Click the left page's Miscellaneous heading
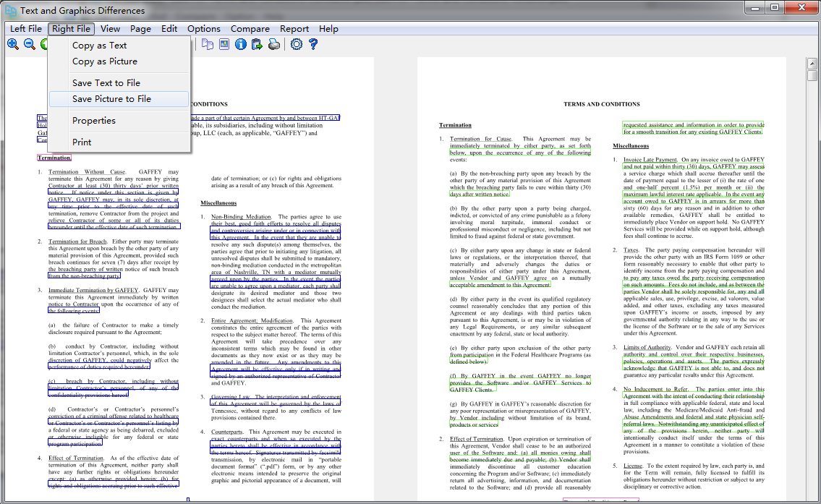Viewport: 821px width, 504px height. pyautogui.click(x=218, y=203)
